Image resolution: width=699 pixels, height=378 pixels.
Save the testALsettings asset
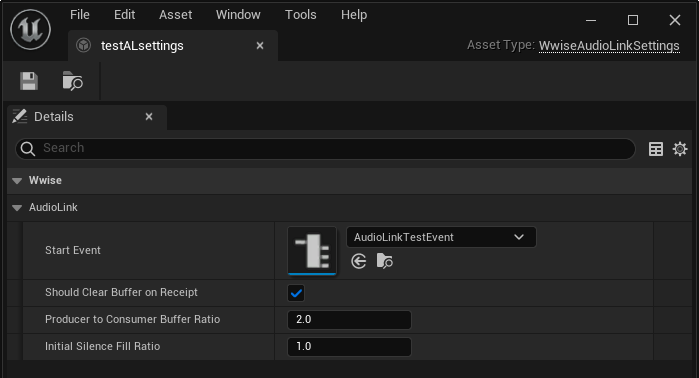(29, 81)
